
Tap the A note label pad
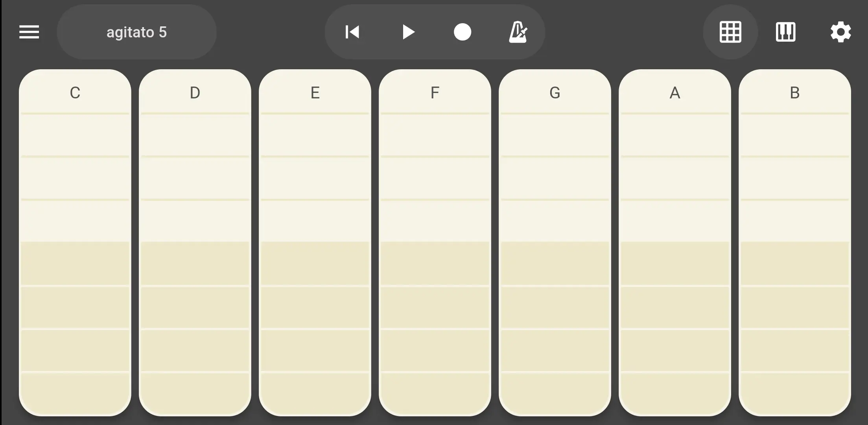675,93
